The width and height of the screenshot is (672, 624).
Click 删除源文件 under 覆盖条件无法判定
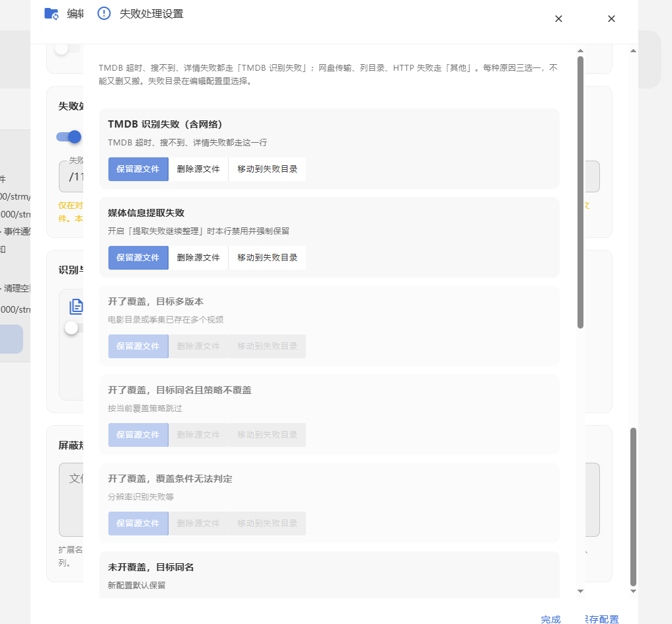(x=198, y=524)
